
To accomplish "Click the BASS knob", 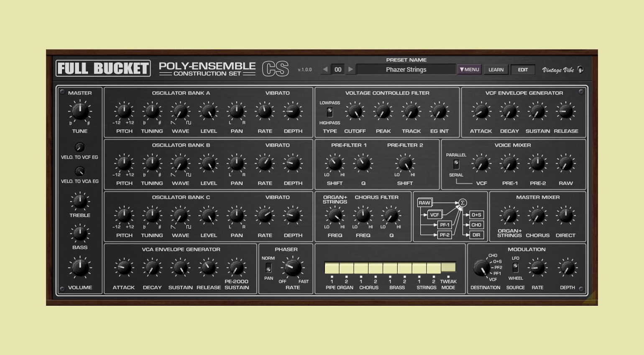I will click(79, 233).
